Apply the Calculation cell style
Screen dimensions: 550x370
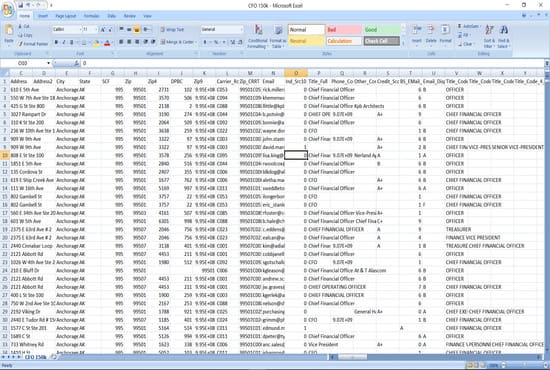[344, 41]
